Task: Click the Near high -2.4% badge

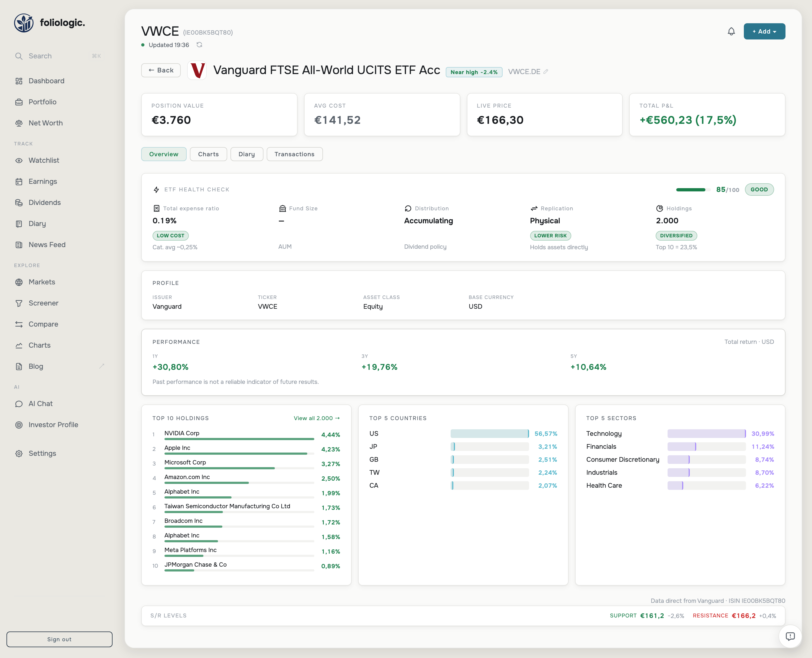Action: click(474, 72)
